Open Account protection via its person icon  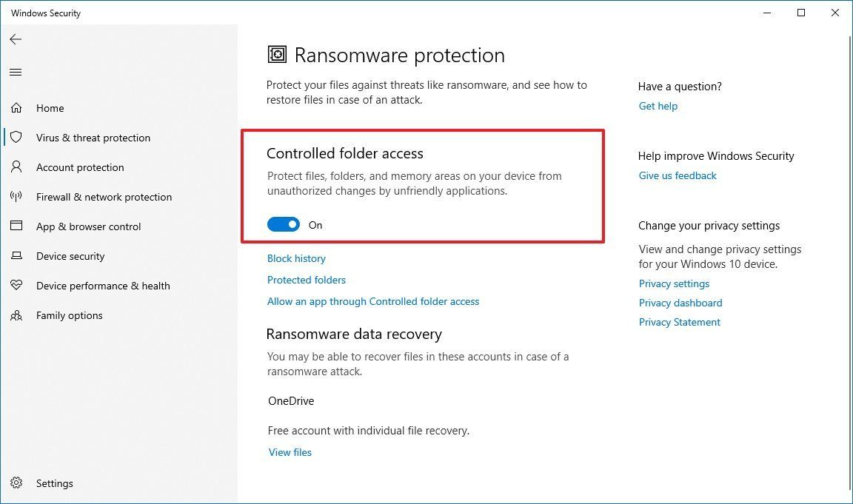click(16, 167)
